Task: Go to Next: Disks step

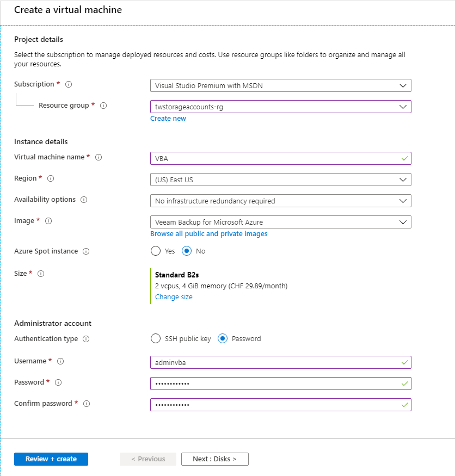Action: [x=214, y=459]
